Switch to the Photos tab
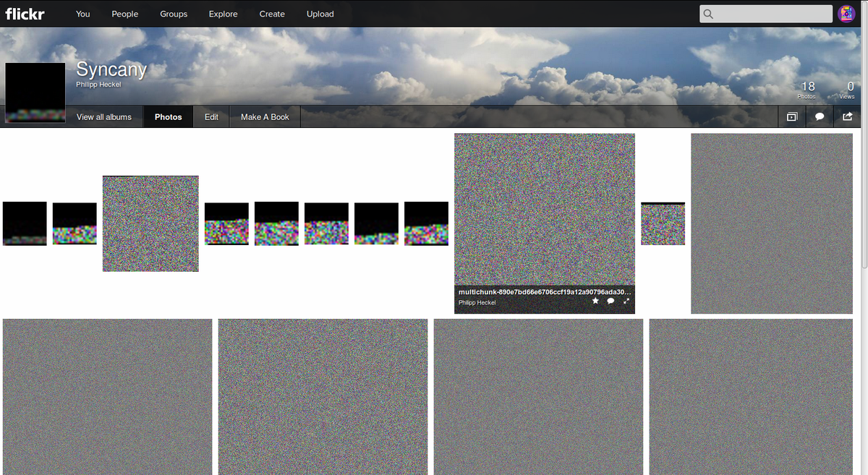This screenshot has height=475, width=868. pos(169,116)
